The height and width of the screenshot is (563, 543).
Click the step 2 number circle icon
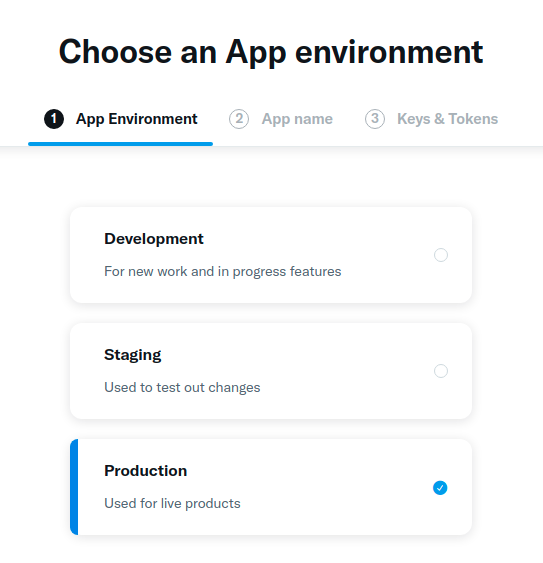pos(239,119)
